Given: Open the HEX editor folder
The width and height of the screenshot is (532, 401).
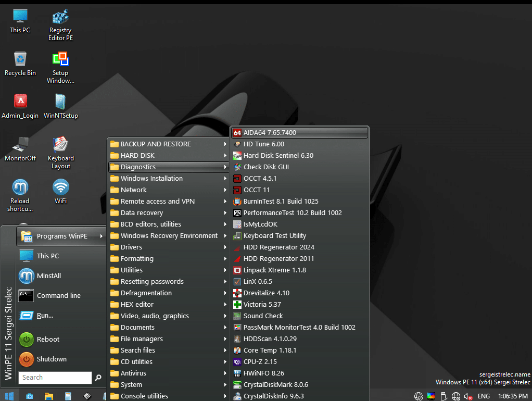Looking at the screenshot, I should tap(168, 305).
